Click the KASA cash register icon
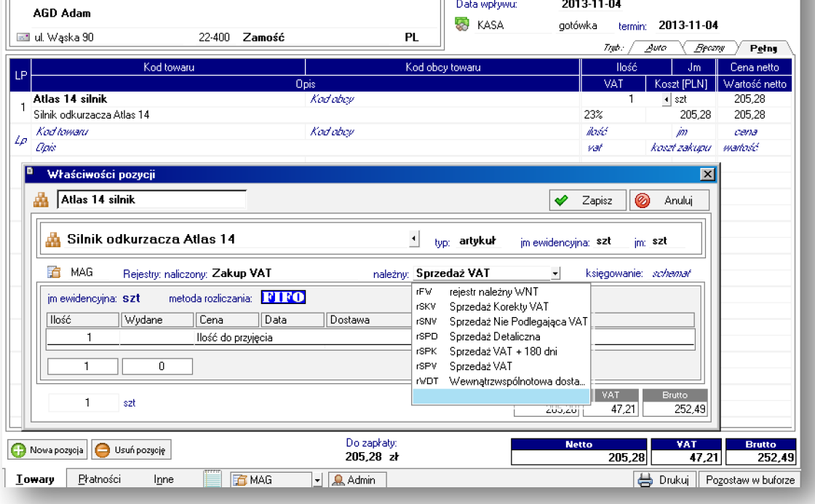 [x=462, y=25]
